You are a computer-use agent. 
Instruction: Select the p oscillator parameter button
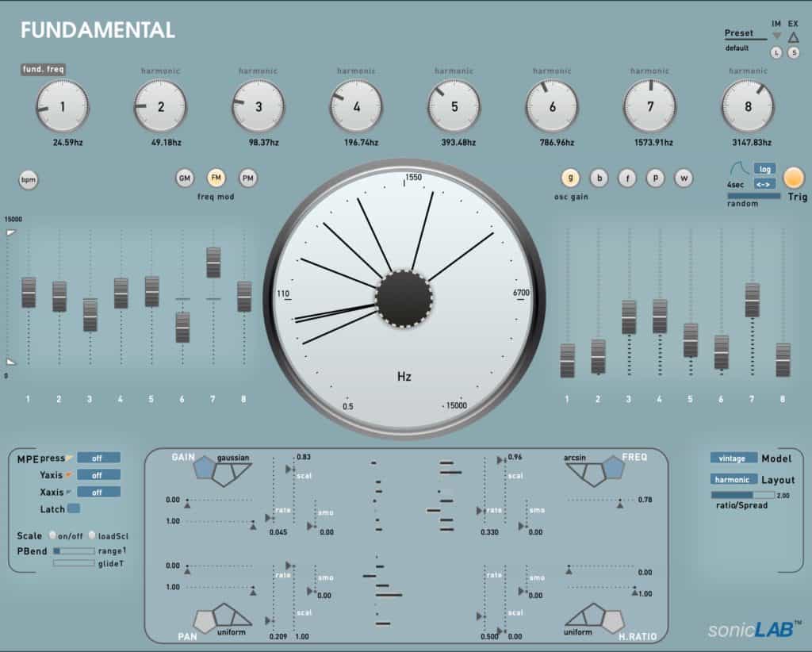(655, 178)
